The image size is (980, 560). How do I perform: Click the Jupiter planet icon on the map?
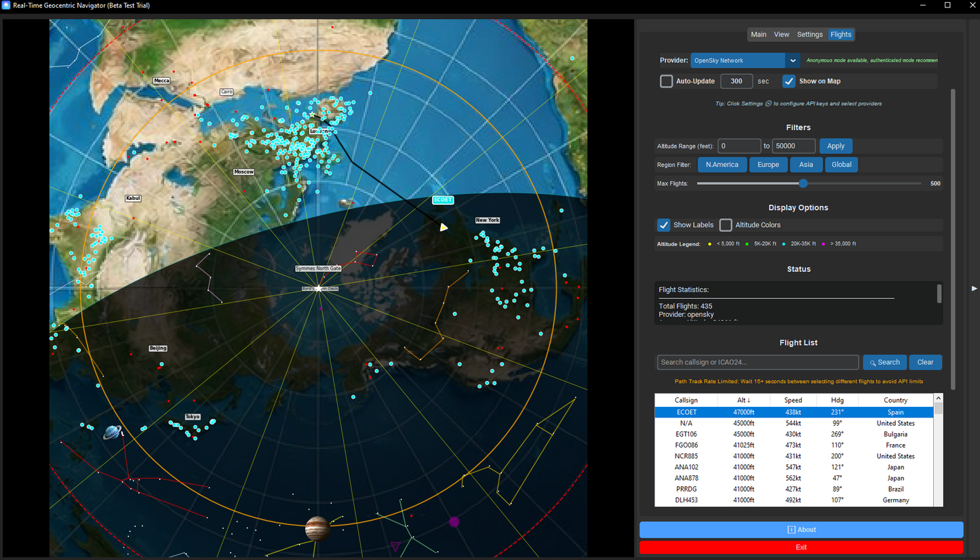coord(317,529)
